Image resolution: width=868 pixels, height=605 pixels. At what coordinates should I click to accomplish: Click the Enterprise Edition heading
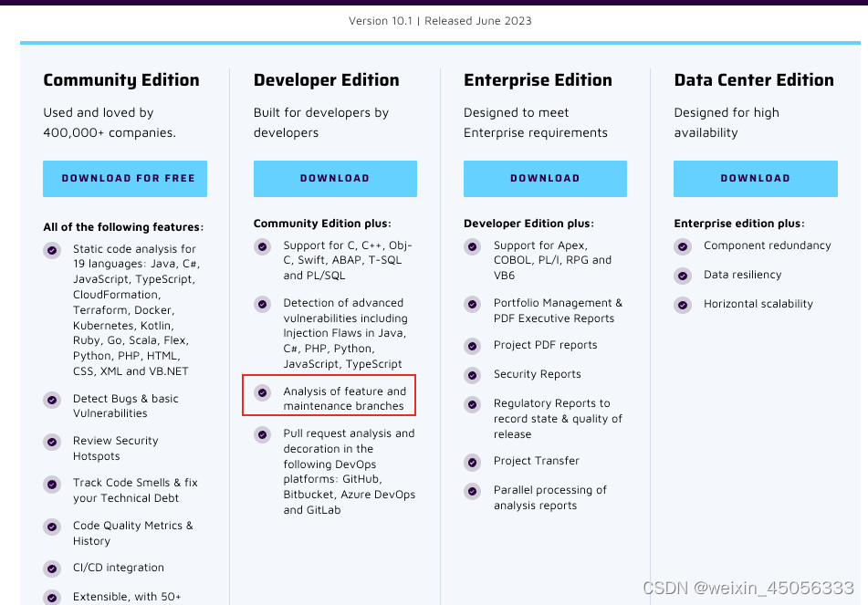pyautogui.click(x=539, y=80)
